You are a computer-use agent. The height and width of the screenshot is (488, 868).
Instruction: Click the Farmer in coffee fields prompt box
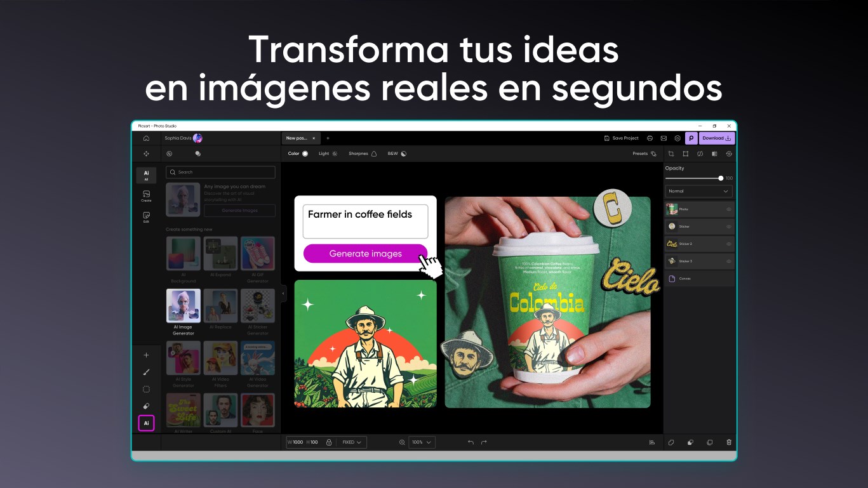pos(365,221)
